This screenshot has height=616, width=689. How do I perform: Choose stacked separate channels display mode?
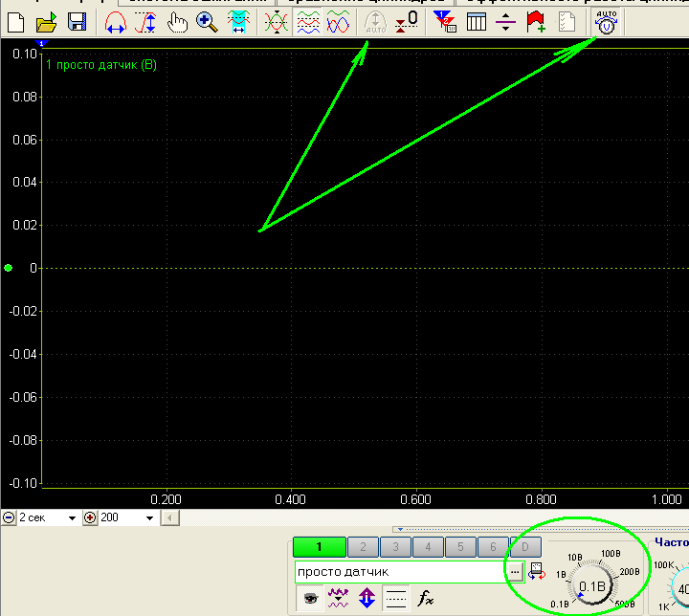pos(308,22)
